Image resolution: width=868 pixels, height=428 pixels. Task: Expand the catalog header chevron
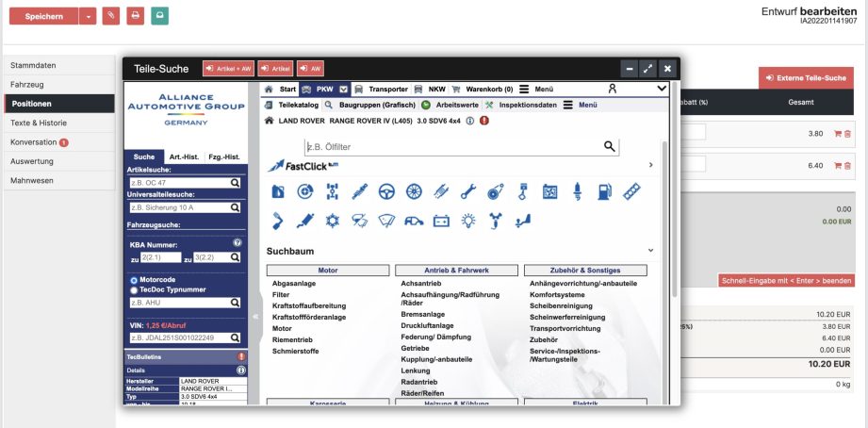[x=662, y=89]
